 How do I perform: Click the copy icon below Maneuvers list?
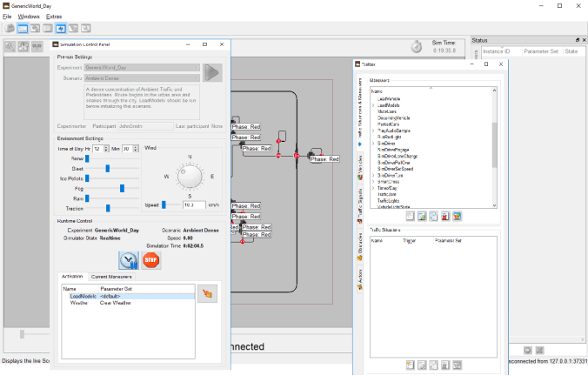click(433, 216)
